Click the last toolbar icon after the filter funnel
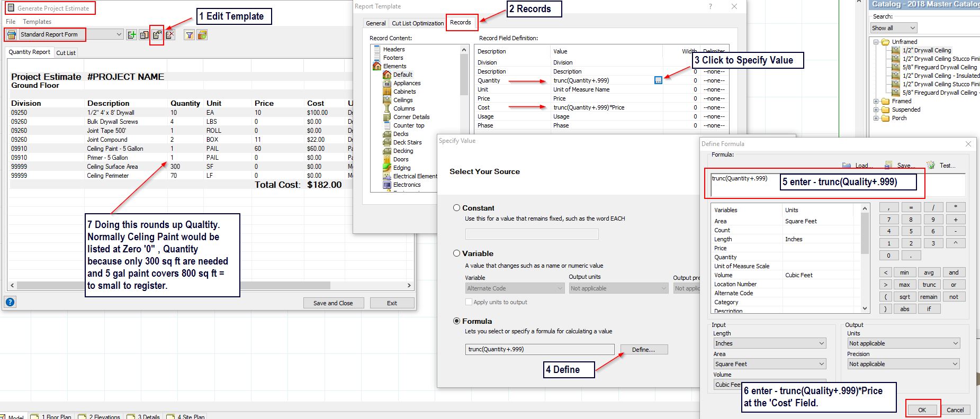The width and height of the screenshot is (980, 419). [202, 35]
